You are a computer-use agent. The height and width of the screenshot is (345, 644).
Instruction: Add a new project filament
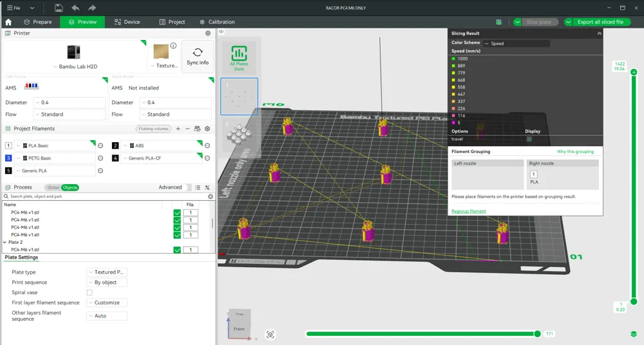pos(178,129)
